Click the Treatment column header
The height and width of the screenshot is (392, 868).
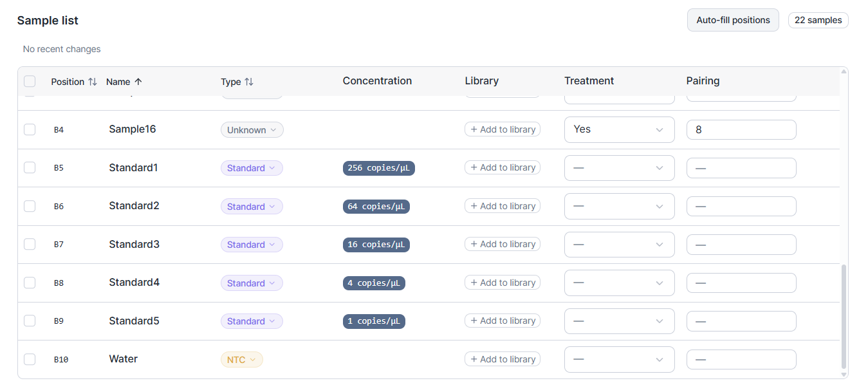point(589,81)
